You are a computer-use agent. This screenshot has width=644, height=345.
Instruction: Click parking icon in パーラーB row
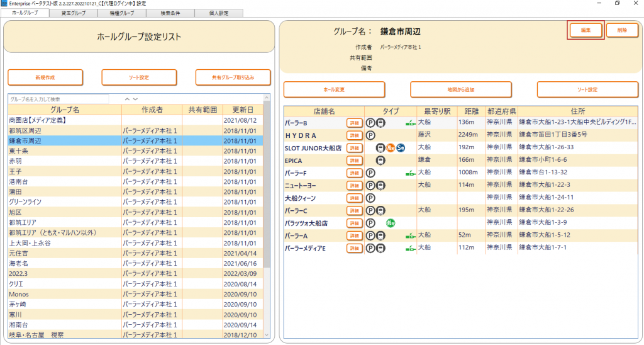pyautogui.click(x=370, y=123)
